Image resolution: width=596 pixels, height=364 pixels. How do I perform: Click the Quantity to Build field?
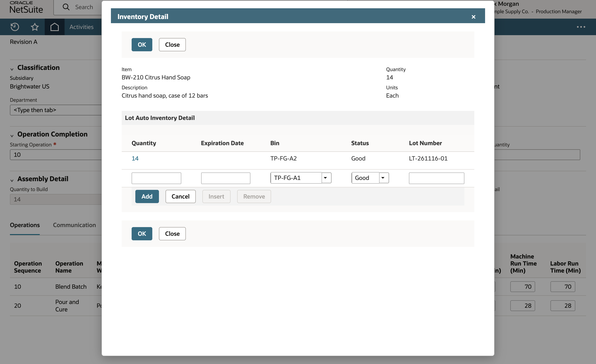click(x=56, y=199)
